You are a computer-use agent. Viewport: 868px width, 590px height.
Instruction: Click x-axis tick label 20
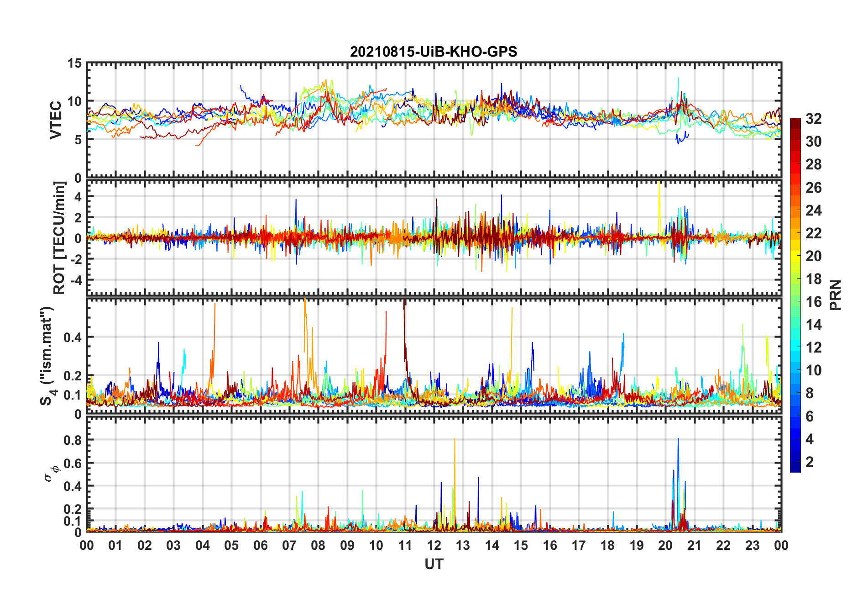(666, 545)
